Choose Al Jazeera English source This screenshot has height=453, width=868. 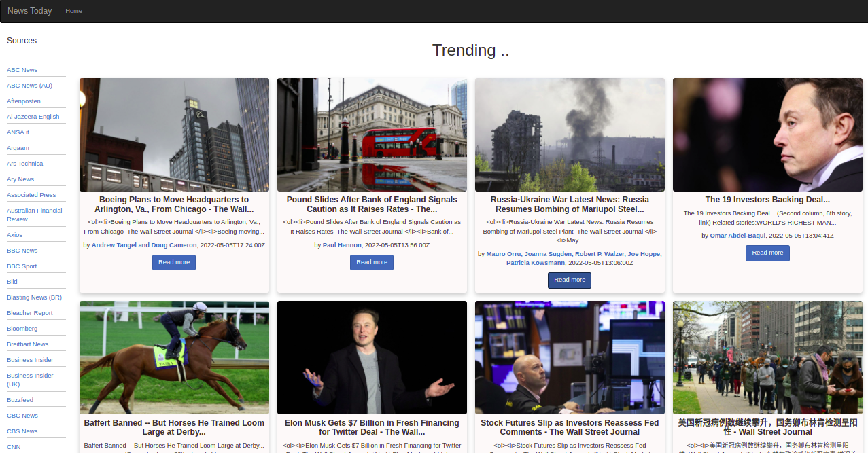pyautogui.click(x=33, y=117)
